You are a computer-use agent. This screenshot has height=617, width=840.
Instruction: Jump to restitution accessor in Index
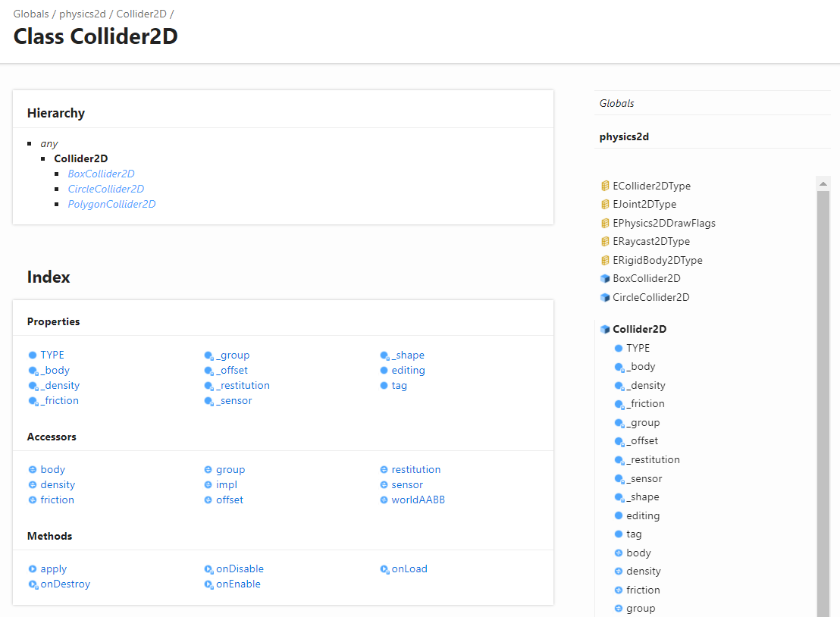(x=416, y=470)
